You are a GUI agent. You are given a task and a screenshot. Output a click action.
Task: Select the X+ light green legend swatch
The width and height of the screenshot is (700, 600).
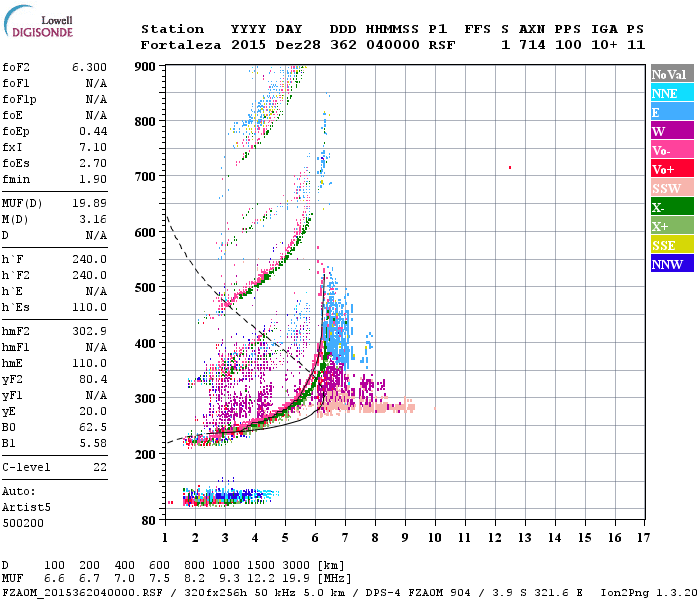672,226
